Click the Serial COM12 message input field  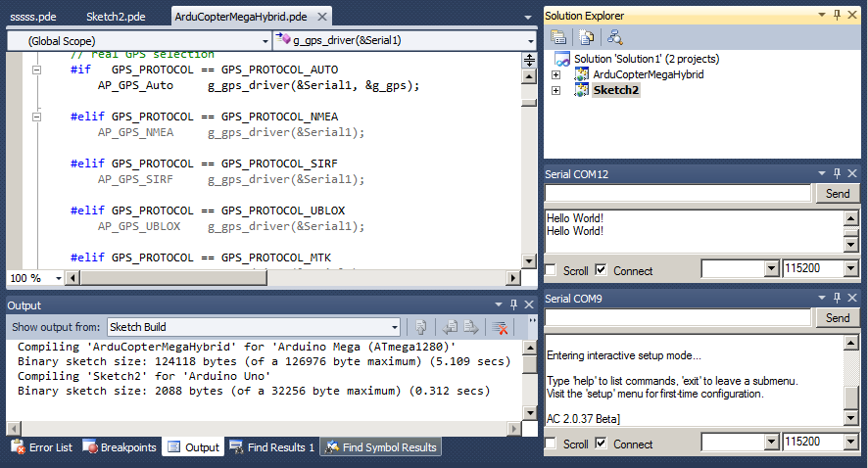[678, 193]
